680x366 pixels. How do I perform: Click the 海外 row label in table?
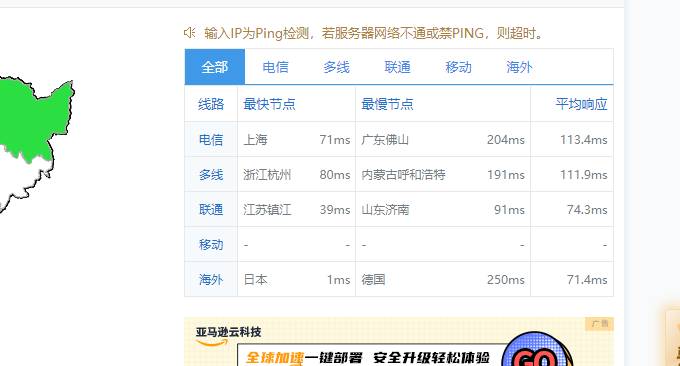(x=211, y=280)
